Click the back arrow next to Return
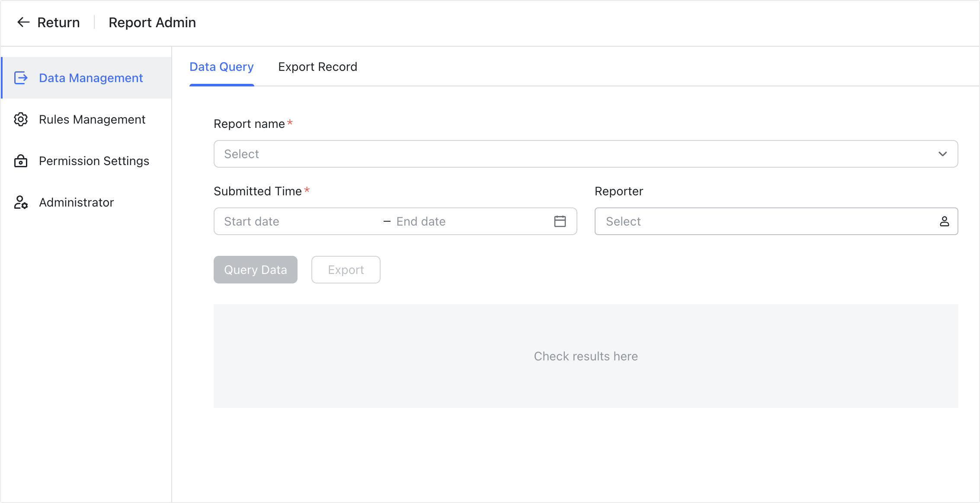Viewport: 980px width, 503px height. [23, 22]
